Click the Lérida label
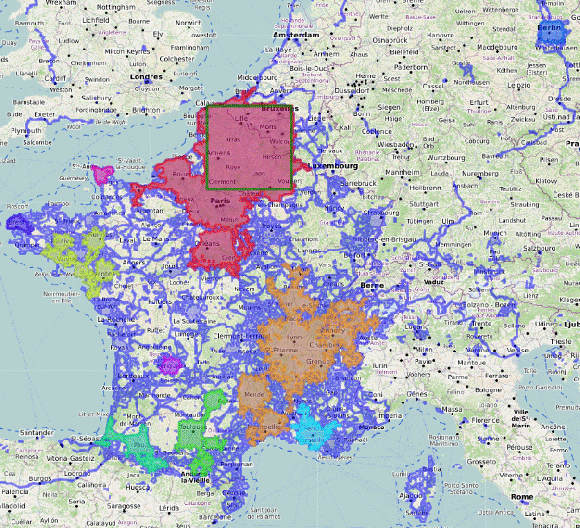Screen dimensions: 580x528 (169, 508)
